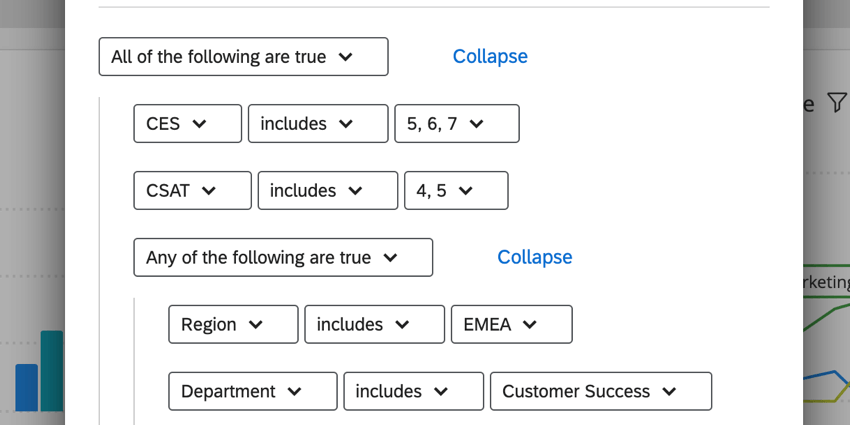Open the 4, 5 values dropdown
This screenshot has width=850, height=425.
(455, 191)
